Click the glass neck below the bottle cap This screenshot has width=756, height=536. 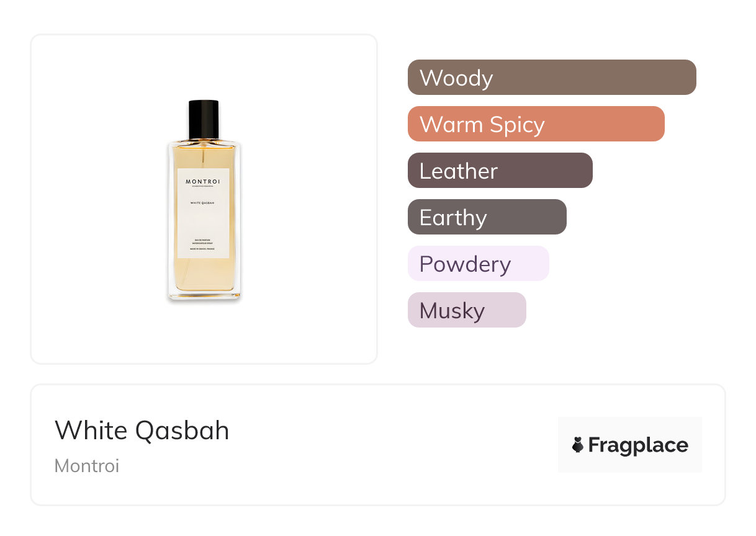pyautogui.click(x=204, y=140)
